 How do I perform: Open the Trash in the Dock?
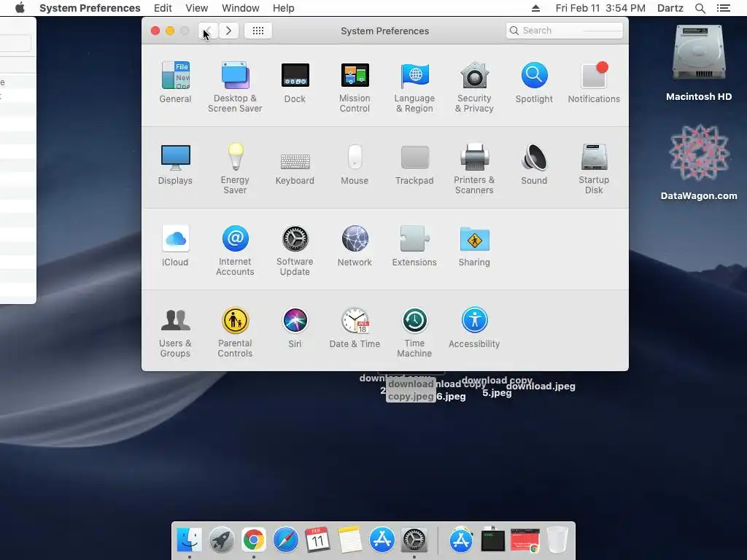coord(557,540)
